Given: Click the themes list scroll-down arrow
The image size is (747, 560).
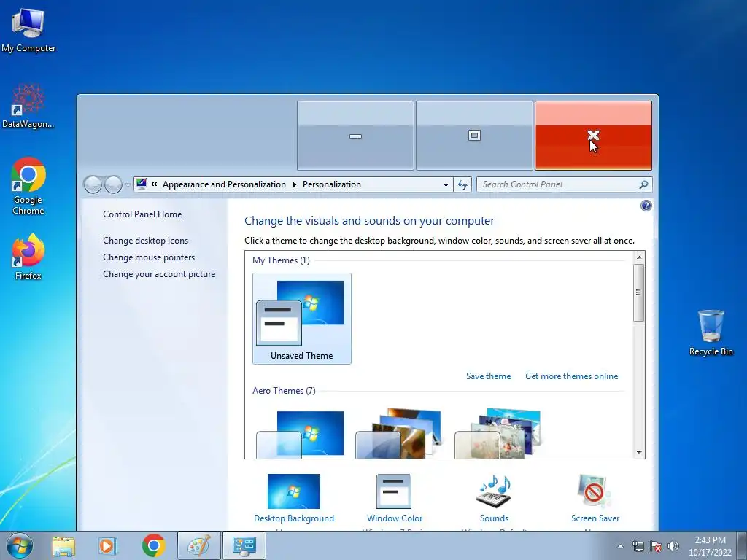Looking at the screenshot, I should (639, 453).
